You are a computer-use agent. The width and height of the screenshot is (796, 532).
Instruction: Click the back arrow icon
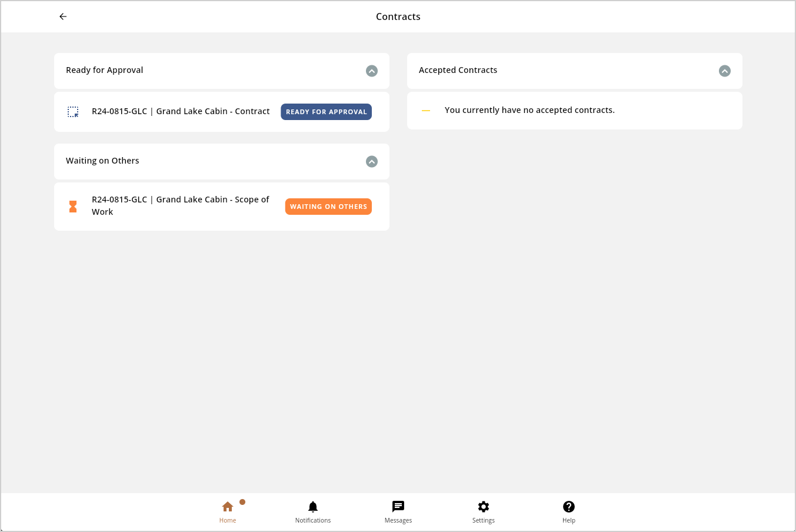[x=63, y=16]
